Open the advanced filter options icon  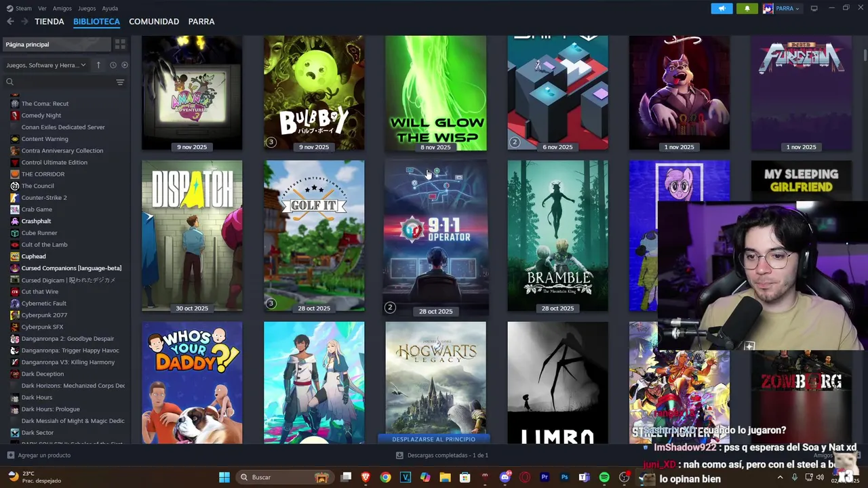coord(120,82)
